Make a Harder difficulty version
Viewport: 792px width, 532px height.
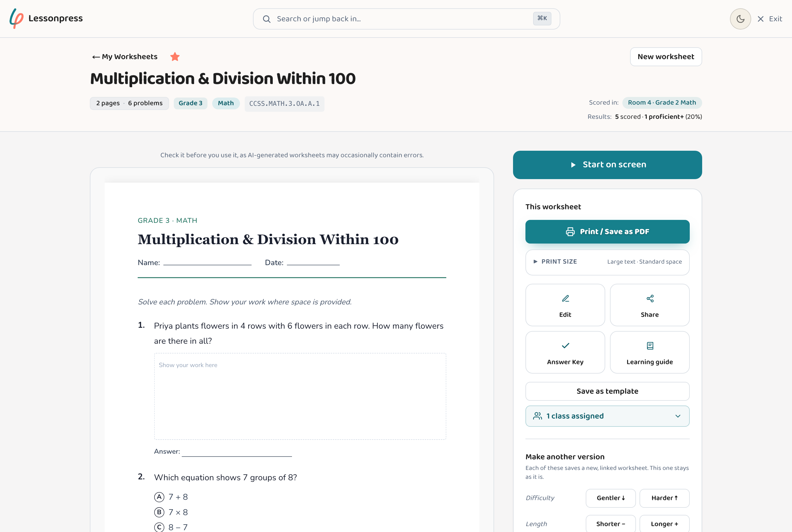click(664, 498)
